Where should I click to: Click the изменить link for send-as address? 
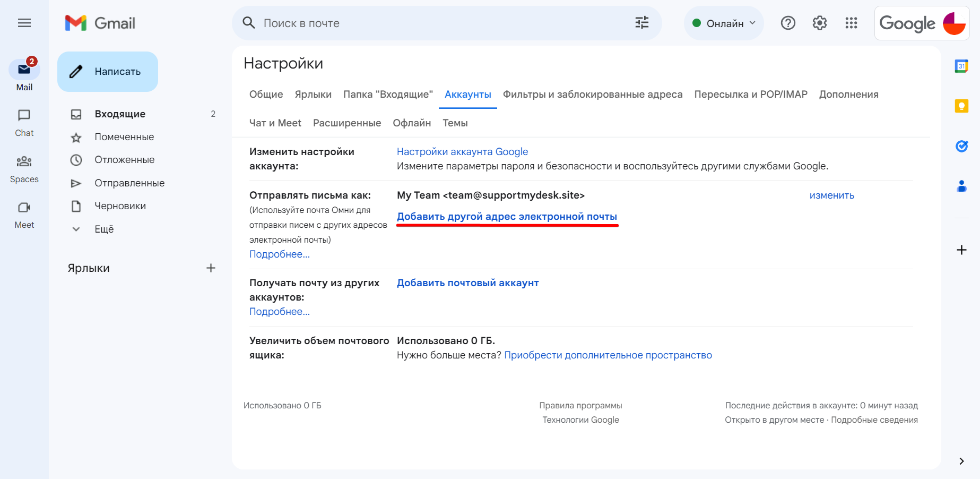(x=831, y=195)
